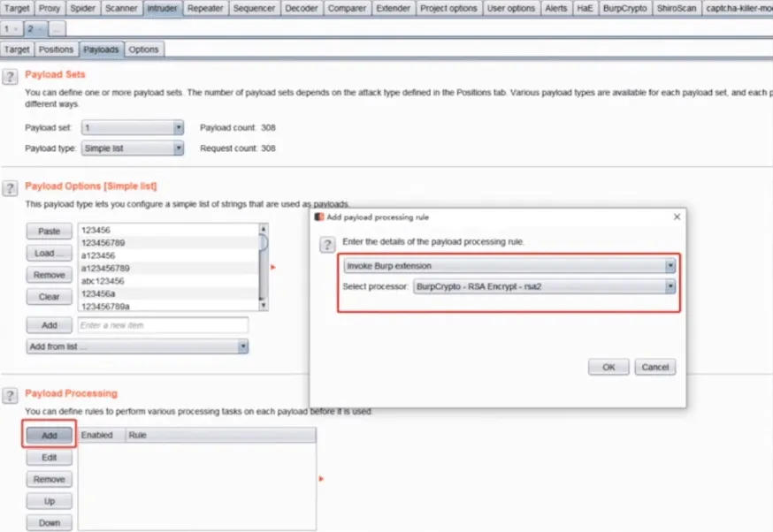Switch to the Alerts tab

556,8
